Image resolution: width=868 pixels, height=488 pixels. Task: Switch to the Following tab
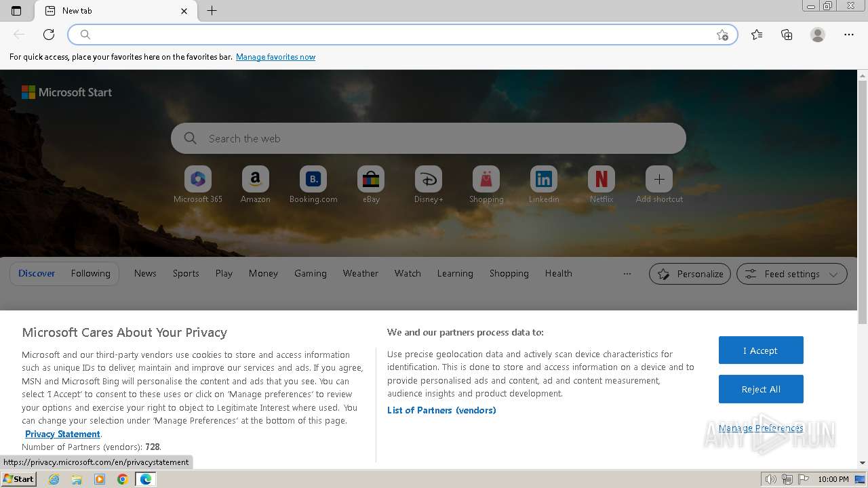click(x=90, y=273)
